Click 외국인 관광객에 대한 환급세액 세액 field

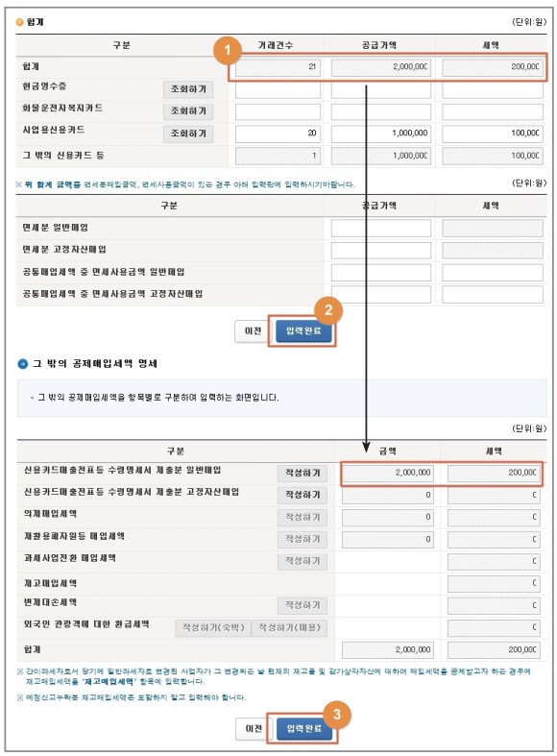click(494, 627)
